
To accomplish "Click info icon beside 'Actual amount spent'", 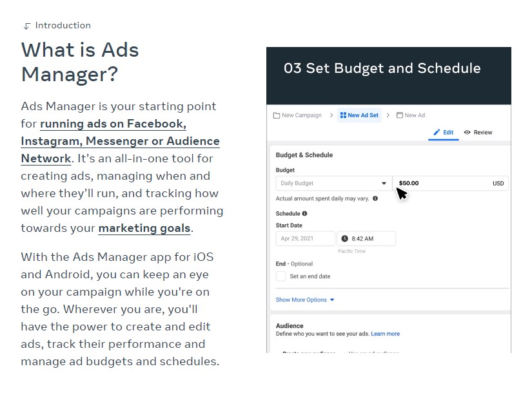I will pos(375,198).
